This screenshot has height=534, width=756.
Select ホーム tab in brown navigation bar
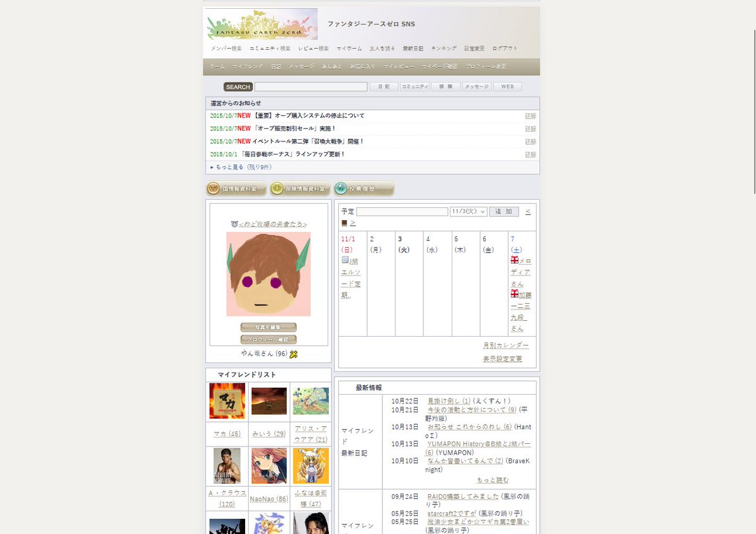point(217,67)
